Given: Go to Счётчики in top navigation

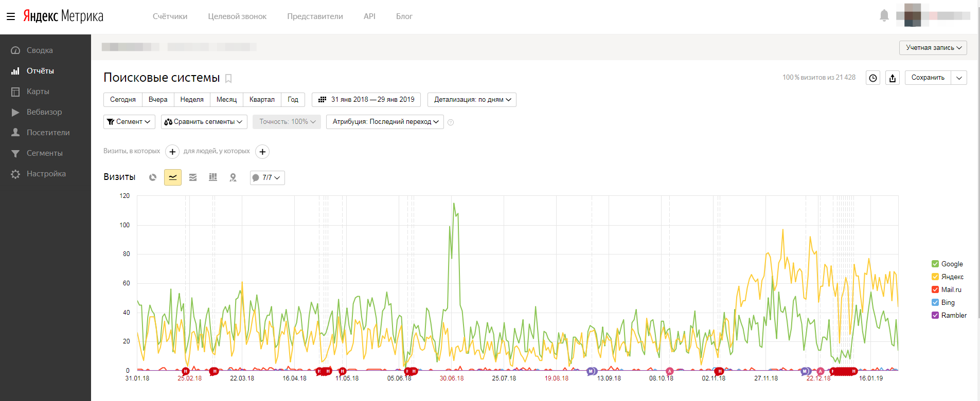Looking at the screenshot, I should 170,16.
